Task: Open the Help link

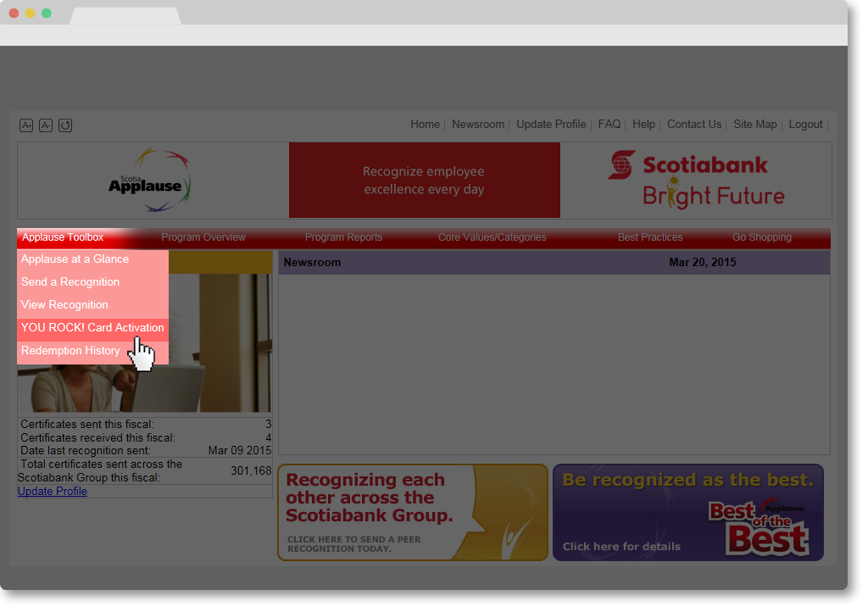Action: coord(643,124)
